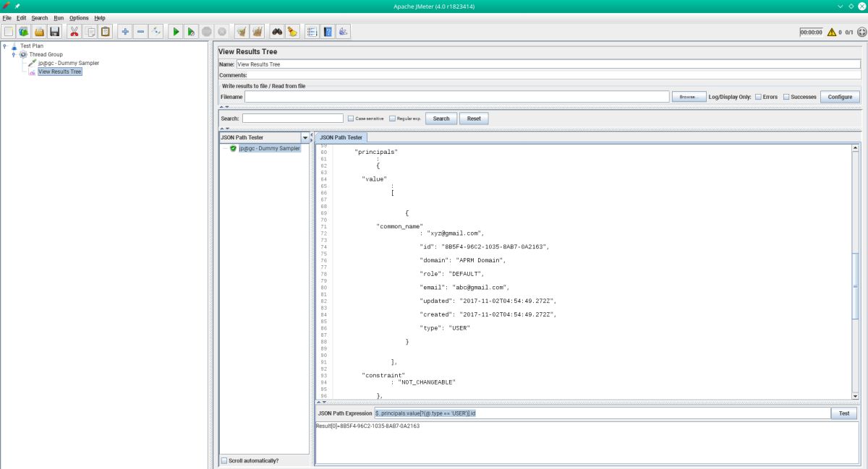Open search with binoculars icon
This screenshot has height=469, width=868.
tap(276, 31)
